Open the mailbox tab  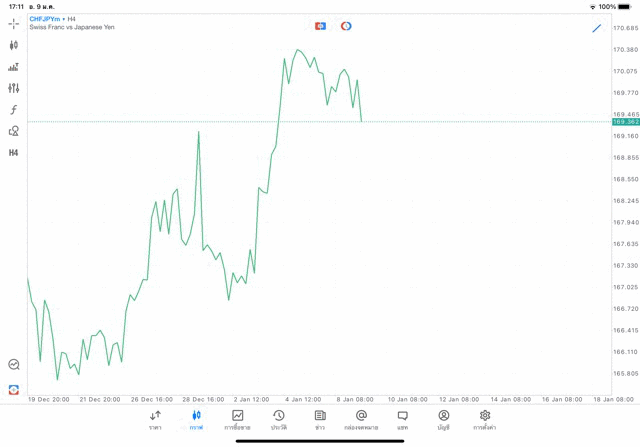361,419
